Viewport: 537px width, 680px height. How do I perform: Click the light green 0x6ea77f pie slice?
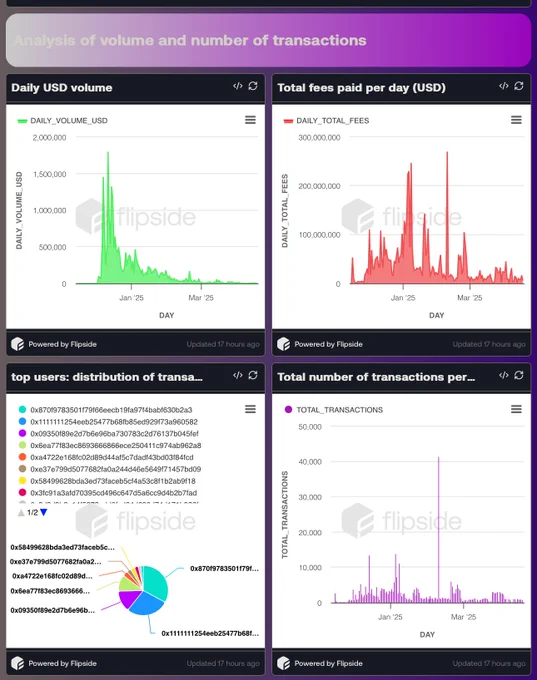(128, 584)
